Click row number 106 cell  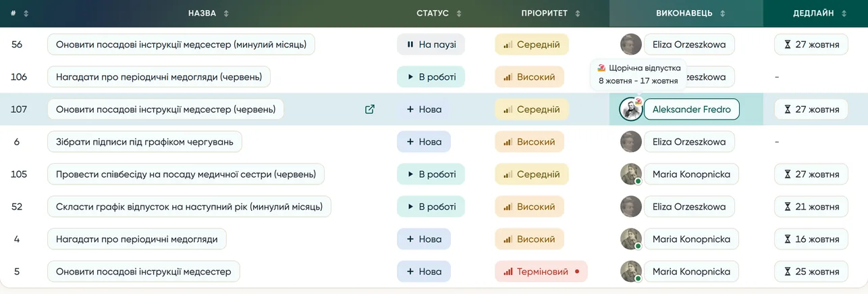[19, 77]
